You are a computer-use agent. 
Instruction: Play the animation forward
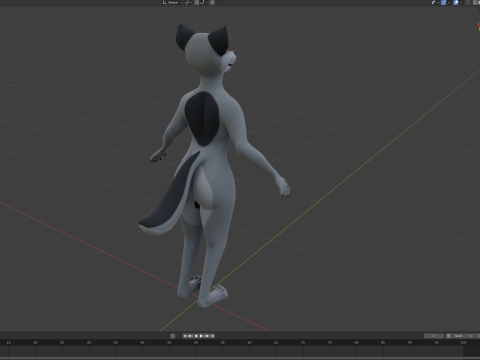point(201,336)
